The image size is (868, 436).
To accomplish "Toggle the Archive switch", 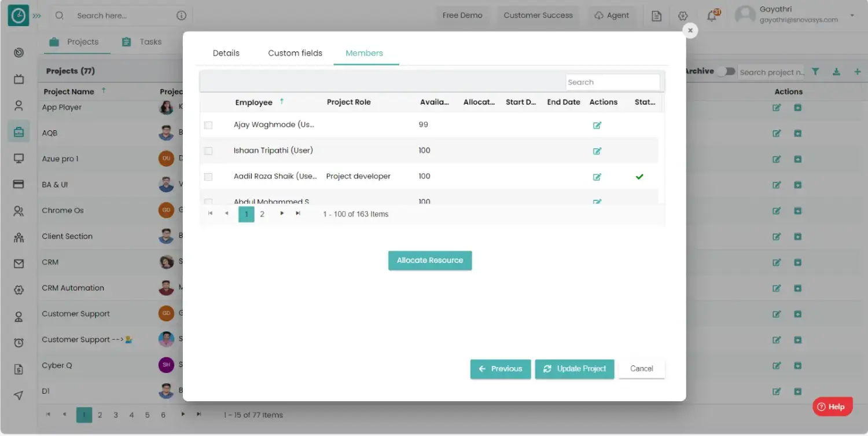I will pyautogui.click(x=726, y=71).
